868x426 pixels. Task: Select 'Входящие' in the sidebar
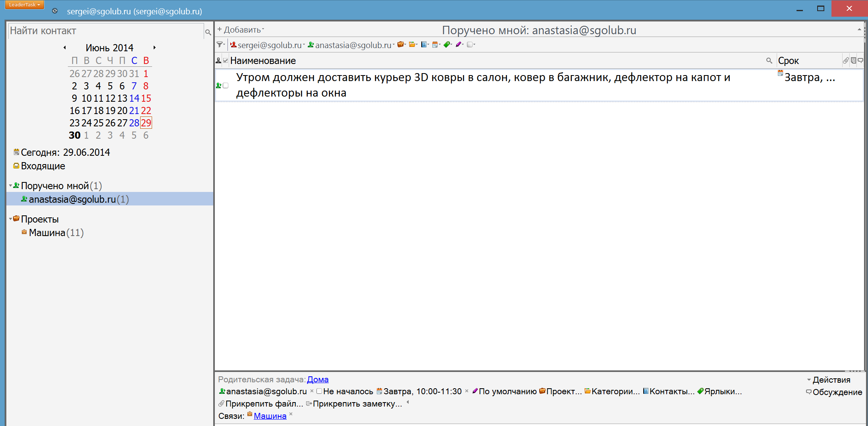click(43, 166)
